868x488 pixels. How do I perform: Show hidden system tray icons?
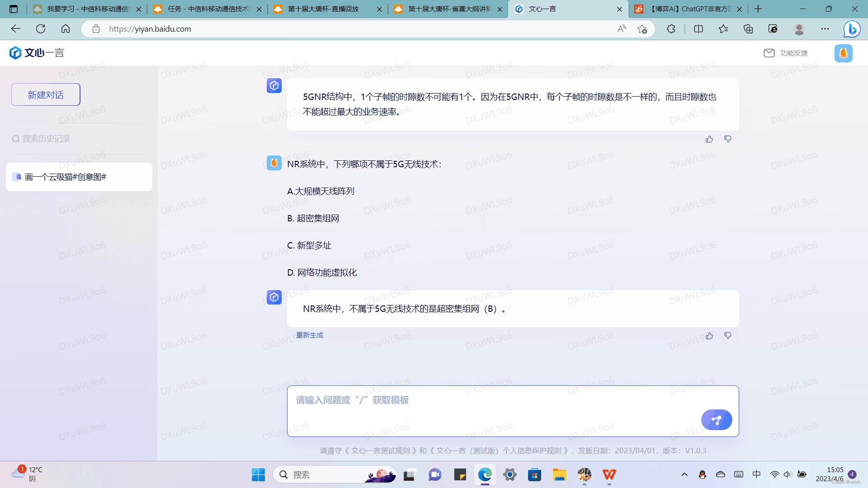pos(684,474)
